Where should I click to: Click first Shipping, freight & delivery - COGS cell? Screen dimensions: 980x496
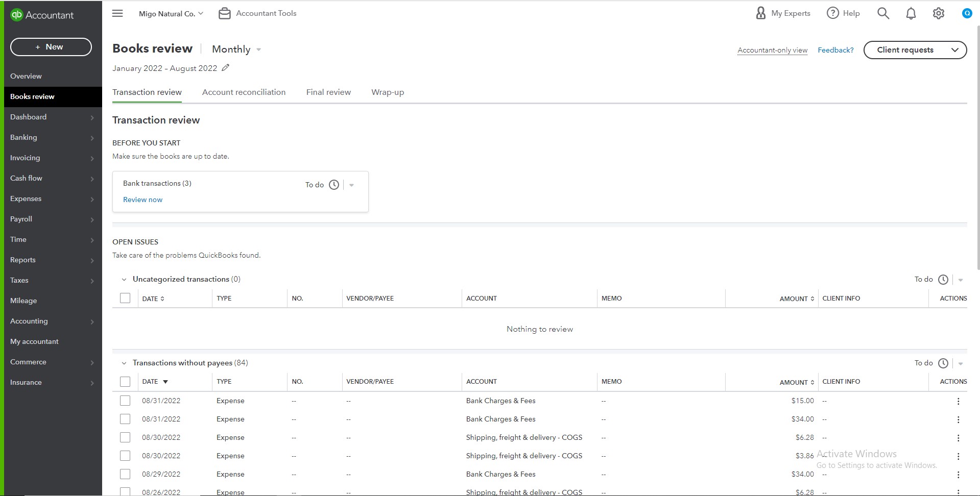524,437
